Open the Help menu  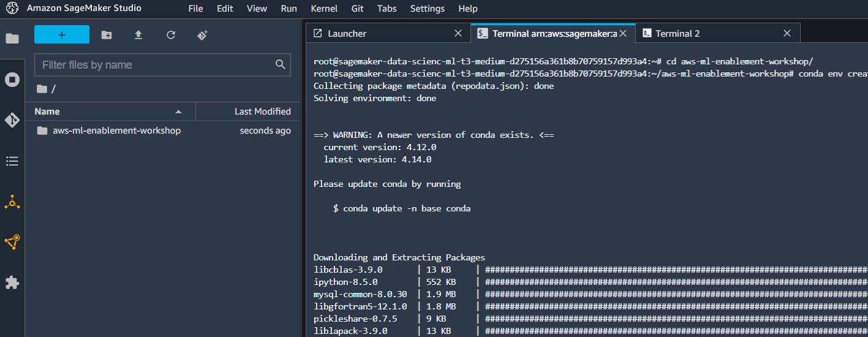468,9
